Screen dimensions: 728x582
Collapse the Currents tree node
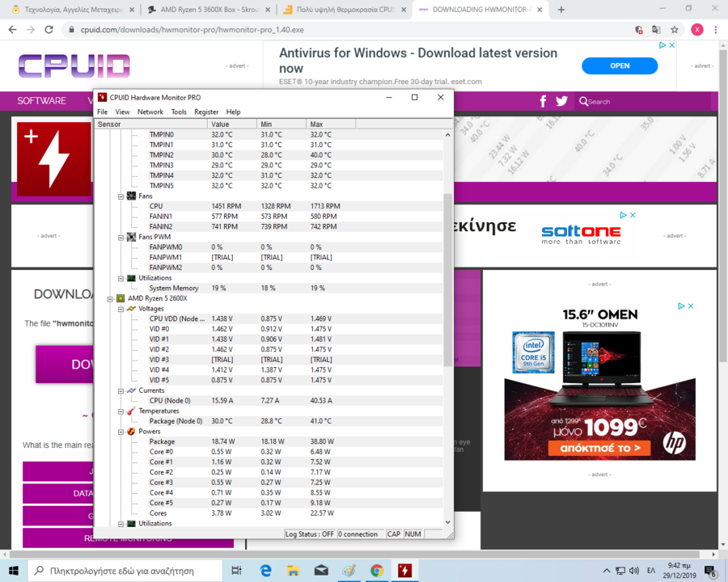point(121,390)
